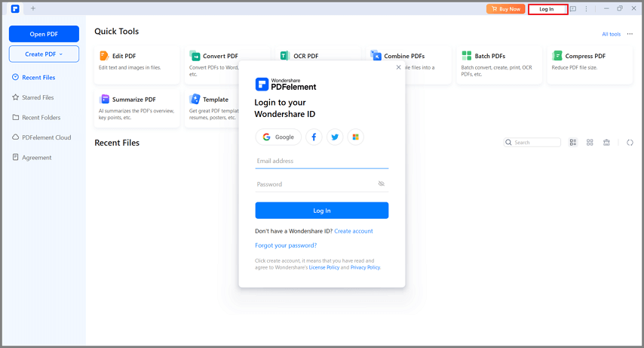
Task: Close the login dialog
Action: [x=398, y=67]
